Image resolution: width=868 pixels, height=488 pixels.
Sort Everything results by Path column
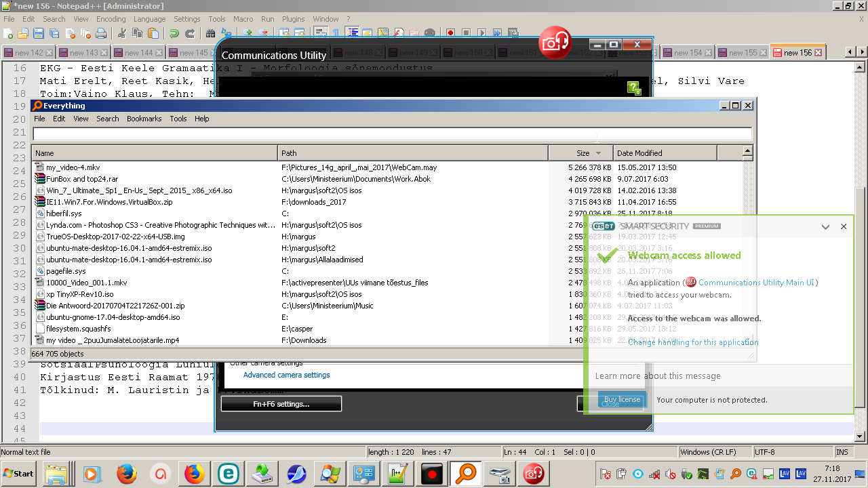413,153
